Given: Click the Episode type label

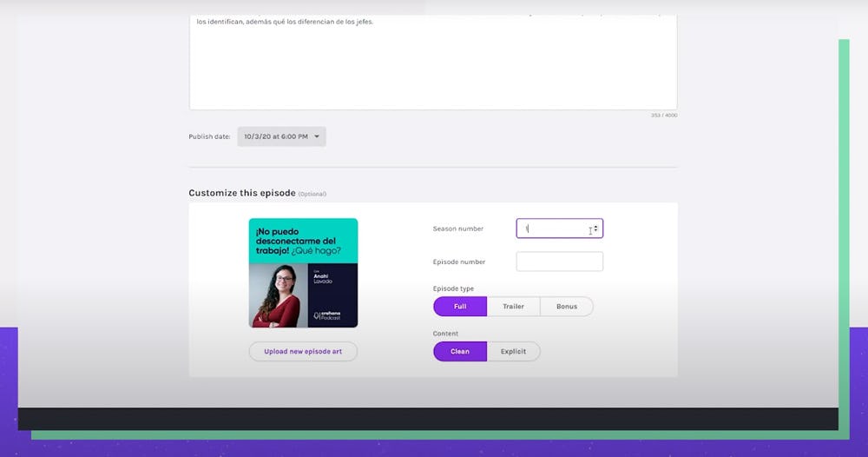Looking at the screenshot, I should 453,288.
